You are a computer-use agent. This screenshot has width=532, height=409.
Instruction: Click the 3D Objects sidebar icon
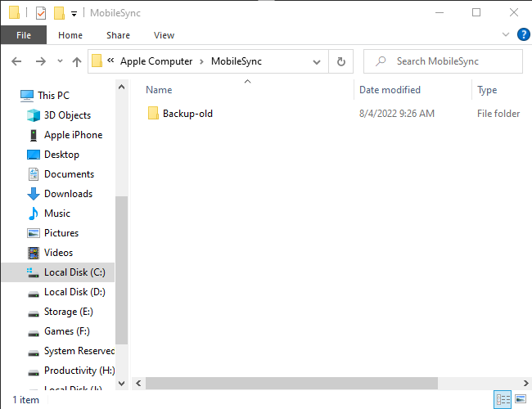(34, 115)
